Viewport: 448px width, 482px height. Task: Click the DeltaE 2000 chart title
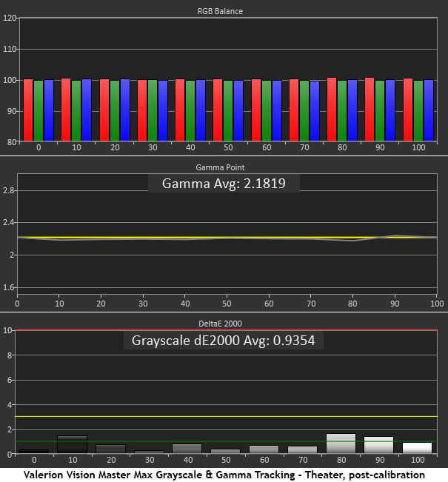click(x=224, y=322)
